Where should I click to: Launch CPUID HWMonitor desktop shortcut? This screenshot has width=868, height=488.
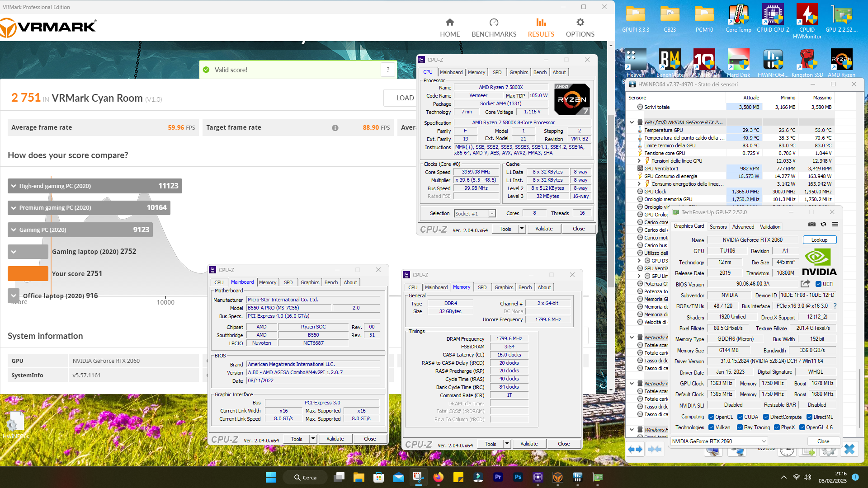807,22
